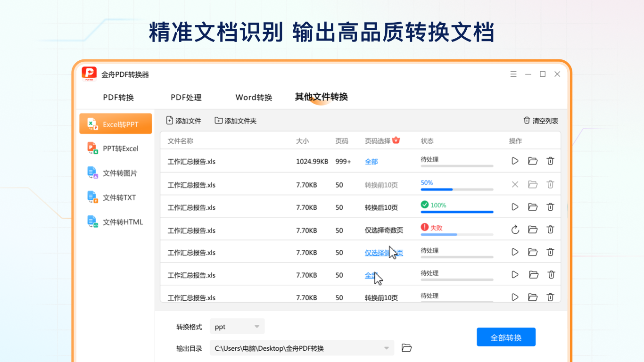The height and width of the screenshot is (362, 644).
Task: Start converting the last pending file
Action: [x=515, y=297]
